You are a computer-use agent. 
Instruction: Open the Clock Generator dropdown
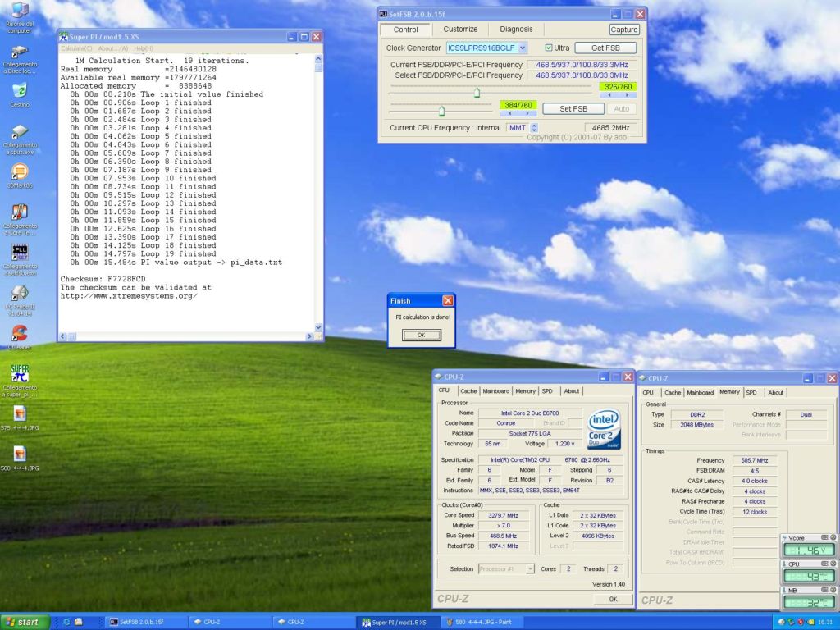[x=523, y=48]
